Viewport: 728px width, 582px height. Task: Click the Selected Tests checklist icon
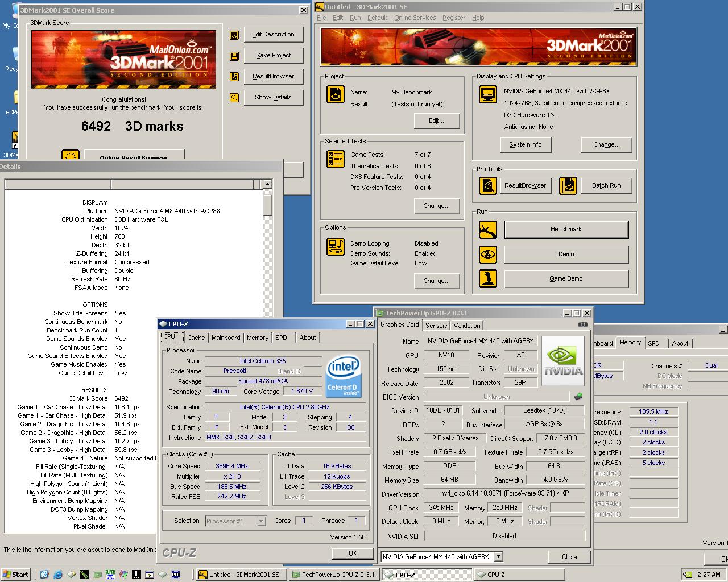coord(336,159)
